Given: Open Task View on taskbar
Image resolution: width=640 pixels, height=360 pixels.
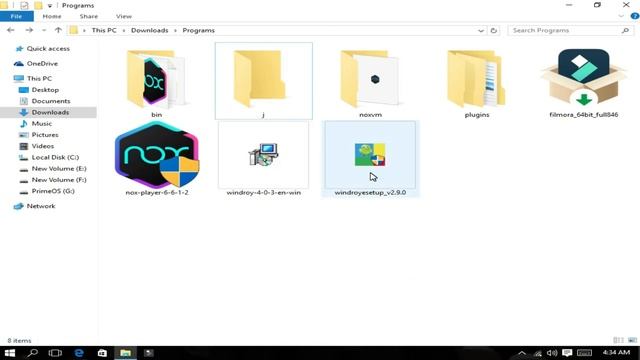Looking at the screenshot, I should [x=55, y=353].
